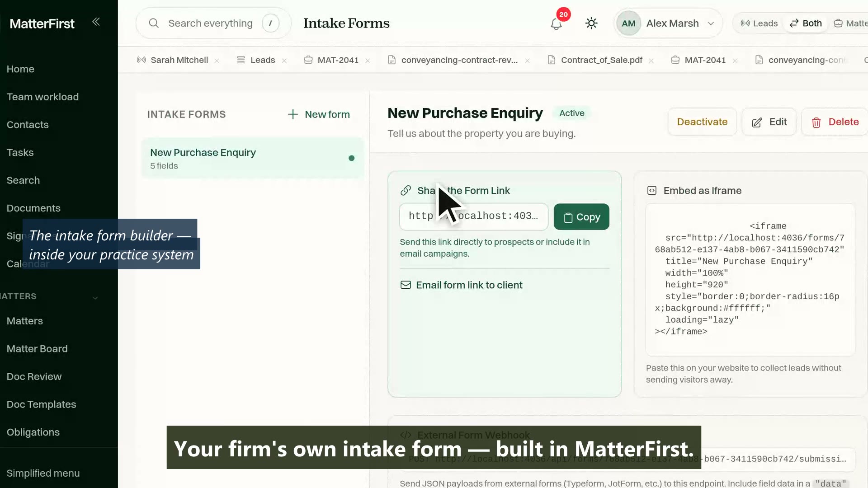Open Search in the sidebar
Viewport: 868px width, 488px height.
(x=23, y=180)
